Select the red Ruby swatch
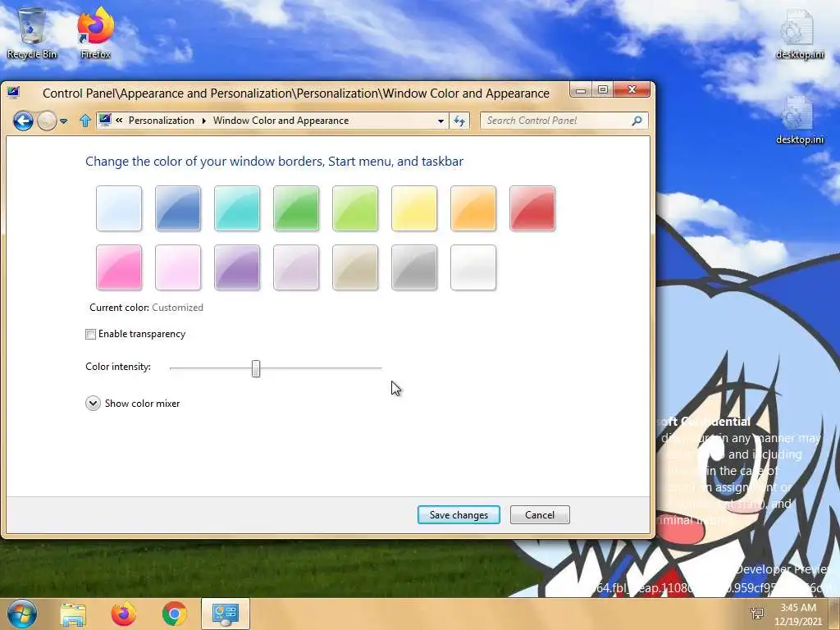The height and width of the screenshot is (630, 840). coord(532,208)
